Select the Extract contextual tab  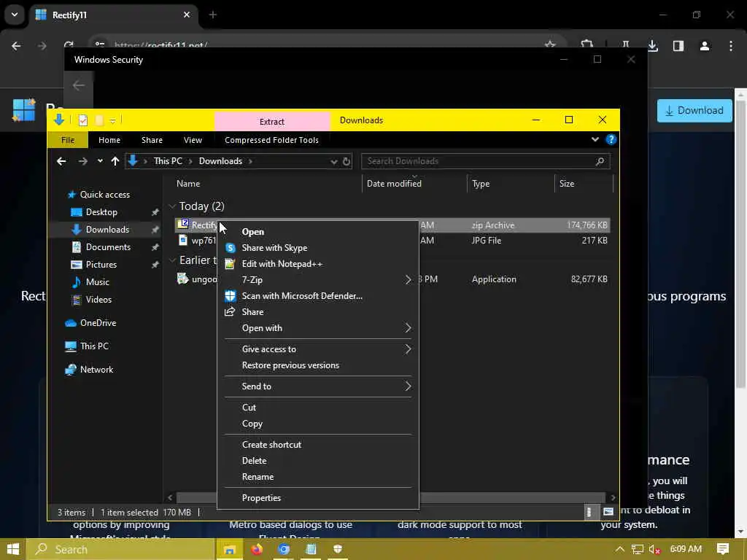click(x=272, y=122)
